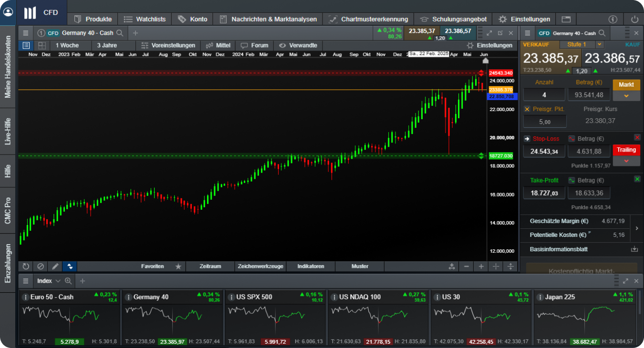This screenshot has height=348, width=644.
Task: Open the Markt order type dropdown
Action: tap(626, 96)
